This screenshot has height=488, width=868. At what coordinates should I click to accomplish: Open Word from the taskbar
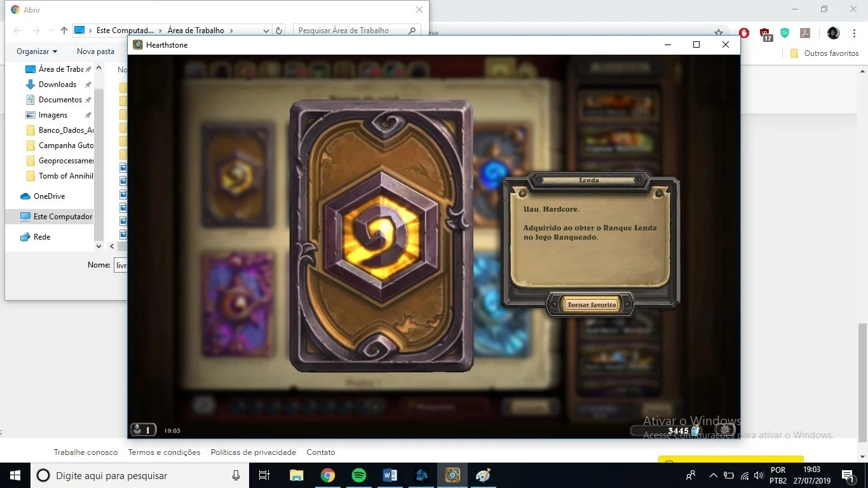tap(390, 475)
